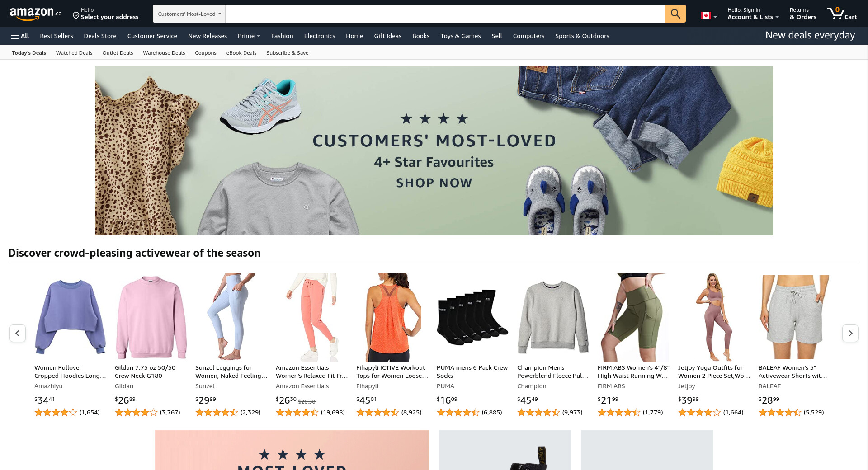The image size is (868, 470).
Task: Show next carousel products arrow
Action: 850,334
